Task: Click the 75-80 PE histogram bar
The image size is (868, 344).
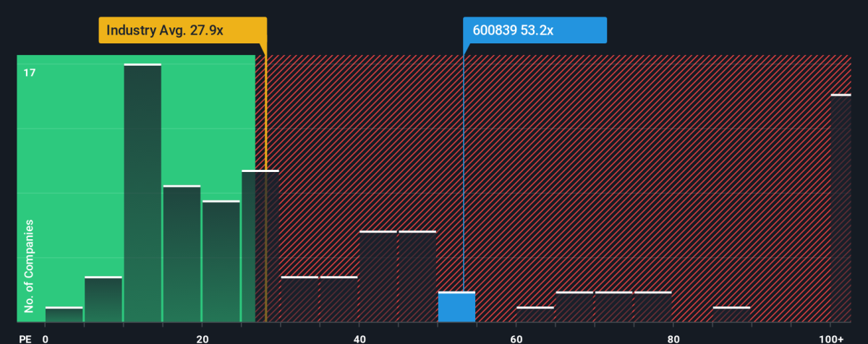Action: click(x=652, y=307)
